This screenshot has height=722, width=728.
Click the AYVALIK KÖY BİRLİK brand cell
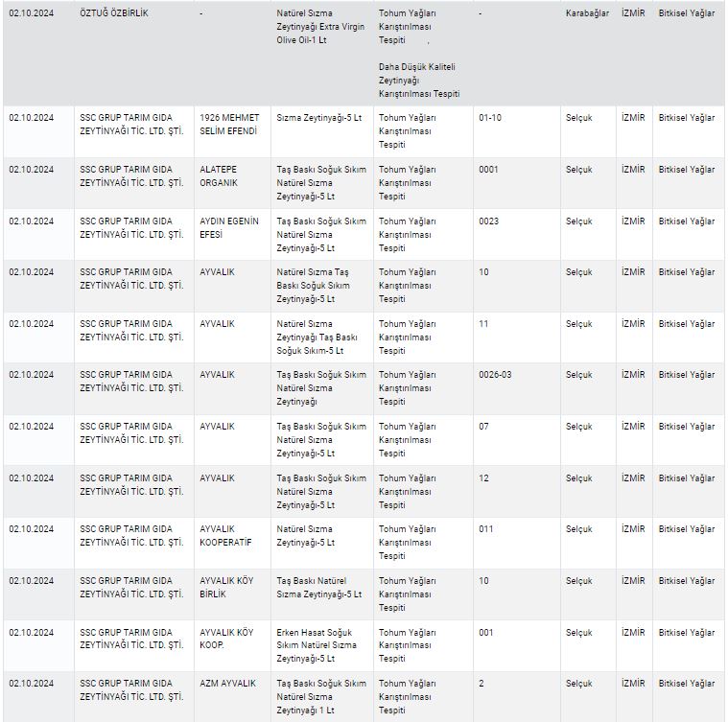[x=226, y=587]
